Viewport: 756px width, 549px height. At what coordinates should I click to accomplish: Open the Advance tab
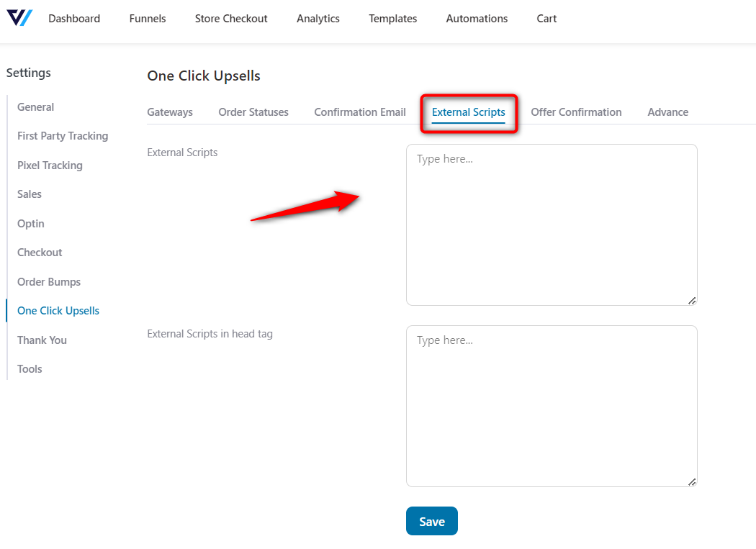point(667,112)
